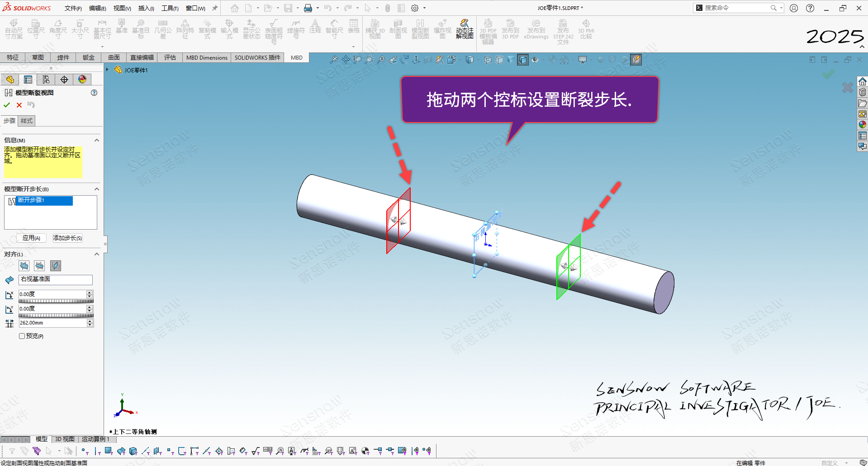
Task: Select the Front Plane alignment icon
Action: [x=24, y=266]
